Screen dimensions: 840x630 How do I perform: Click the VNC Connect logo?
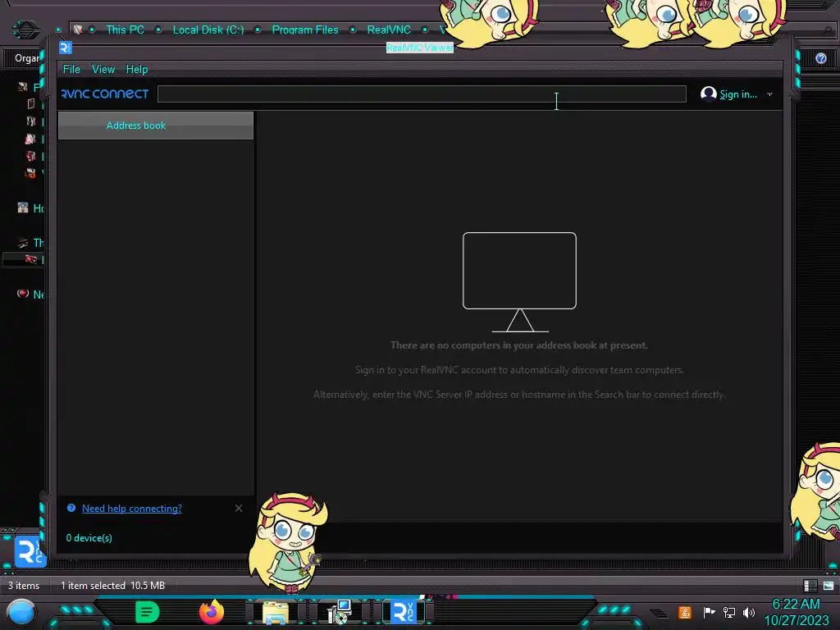(x=105, y=94)
